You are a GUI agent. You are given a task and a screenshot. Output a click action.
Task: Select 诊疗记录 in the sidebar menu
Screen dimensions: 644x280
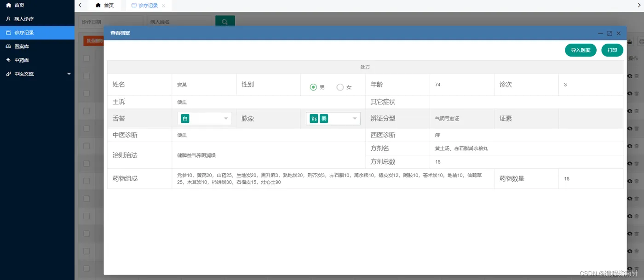click(37, 33)
